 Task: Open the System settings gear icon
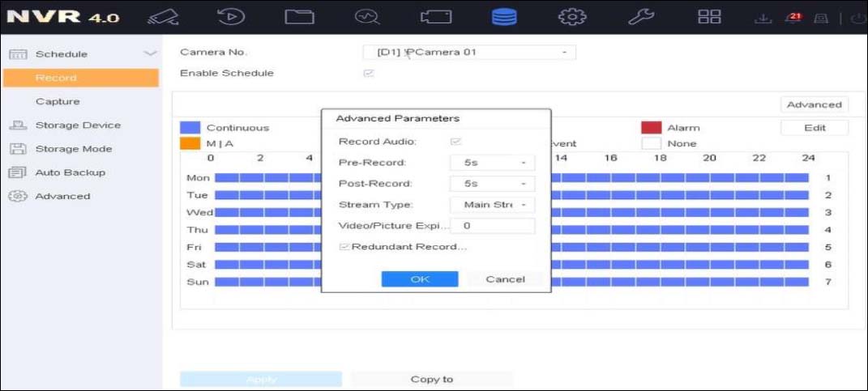(x=572, y=17)
